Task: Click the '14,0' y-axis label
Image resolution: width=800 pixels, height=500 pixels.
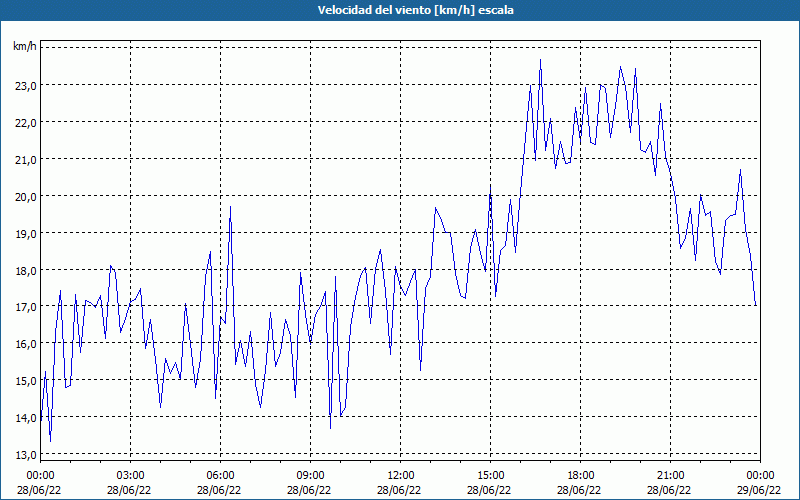Action: tap(26, 417)
